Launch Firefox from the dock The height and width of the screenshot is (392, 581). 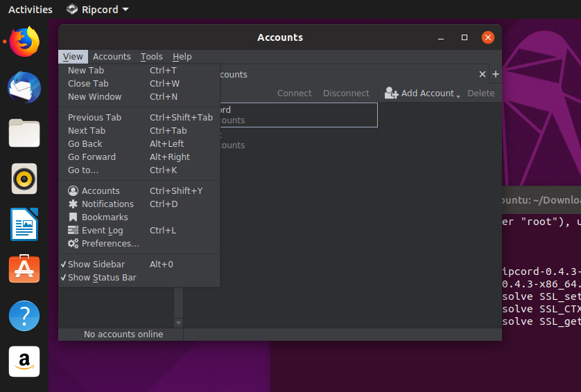click(x=24, y=42)
